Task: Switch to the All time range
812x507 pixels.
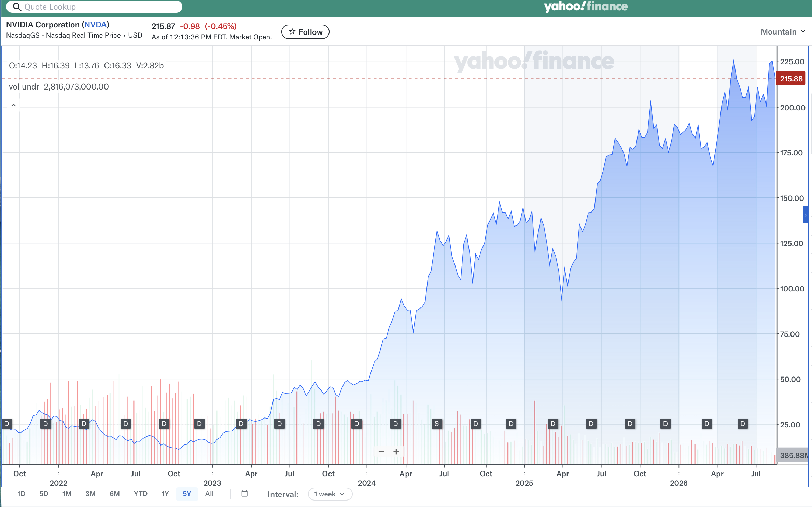Action: point(209,494)
